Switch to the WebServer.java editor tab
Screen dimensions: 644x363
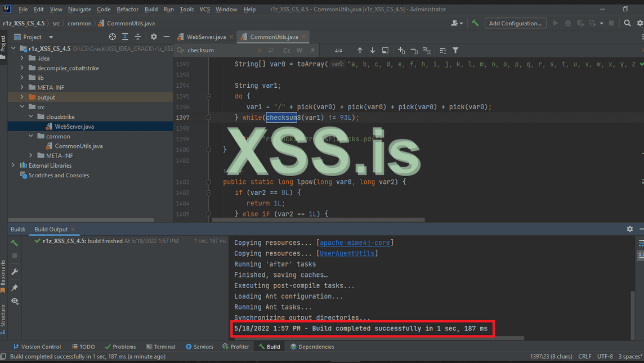tap(205, 37)
